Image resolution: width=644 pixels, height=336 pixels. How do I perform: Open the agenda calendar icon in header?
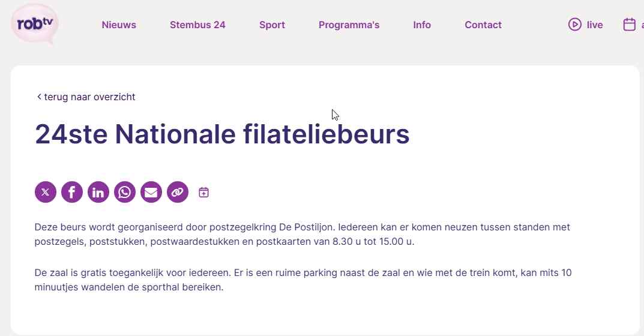click(629, 25)
